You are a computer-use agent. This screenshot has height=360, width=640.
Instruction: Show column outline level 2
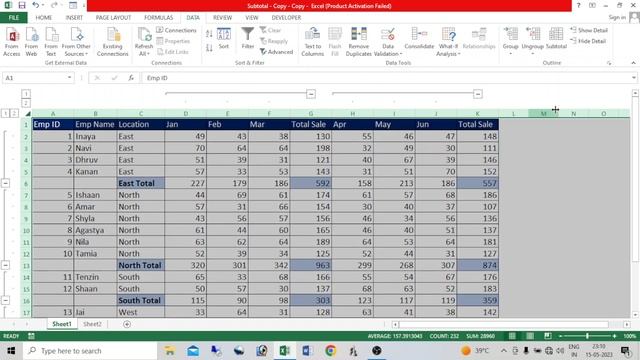point(26,103)
